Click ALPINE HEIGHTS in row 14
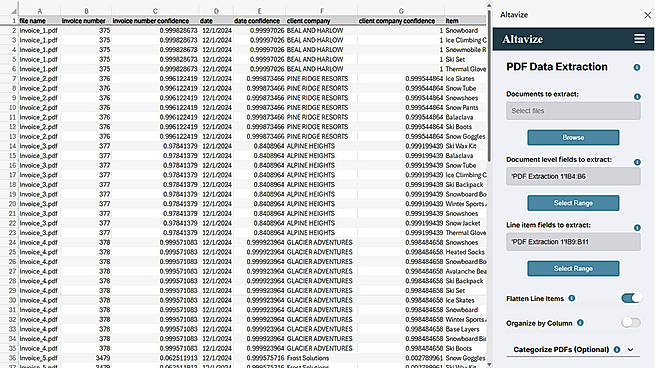This screenshot has height=368, width=655. tap(322, 146)
